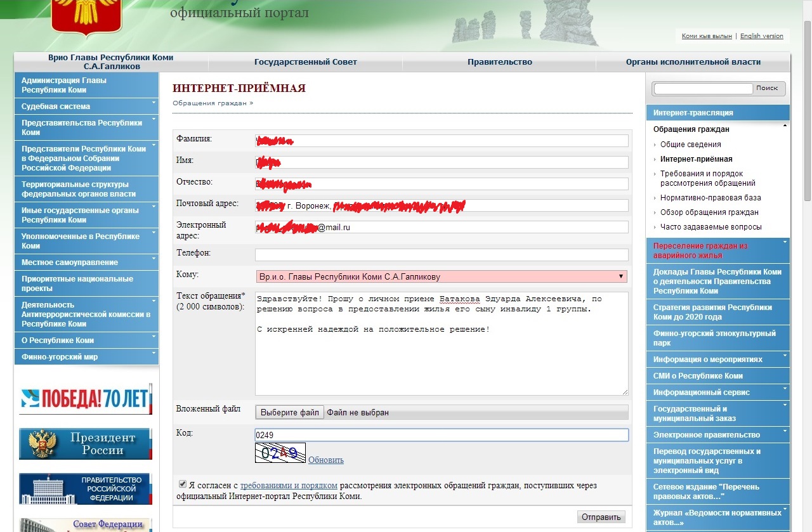Collapse Обращения граждан section arrow
Screen dimensions: 812x532
click(x=785, y=126)
